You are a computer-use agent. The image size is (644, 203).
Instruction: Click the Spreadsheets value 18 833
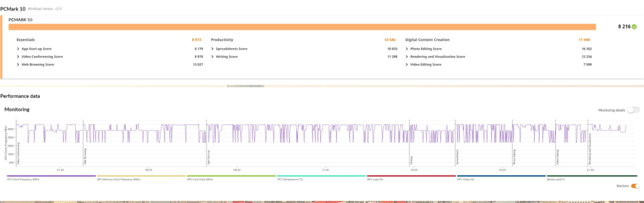pos(392,49)
